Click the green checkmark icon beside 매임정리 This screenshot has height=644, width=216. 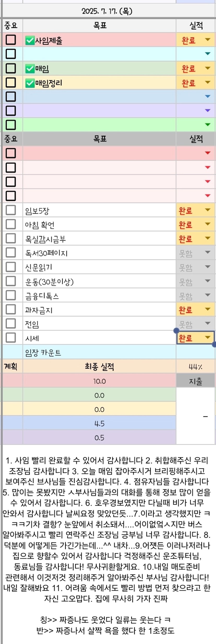pyautogui.click(x=30, y=83)
